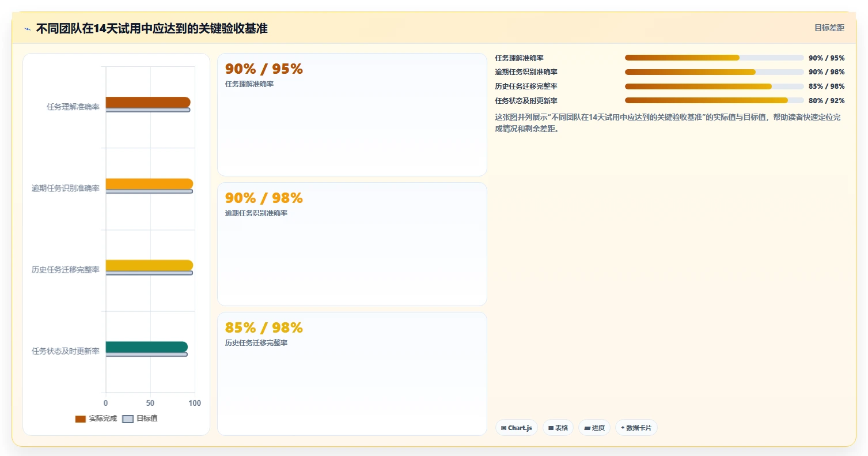Click the page title 不同团队在14天试用
The image size is (868, 456).
(x=152, y=28)
